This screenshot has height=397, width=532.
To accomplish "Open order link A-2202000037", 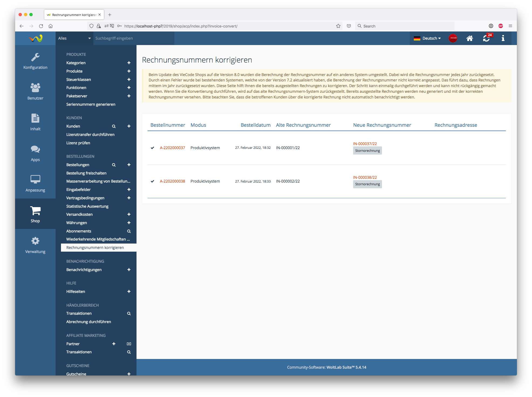I will [172, 148].
